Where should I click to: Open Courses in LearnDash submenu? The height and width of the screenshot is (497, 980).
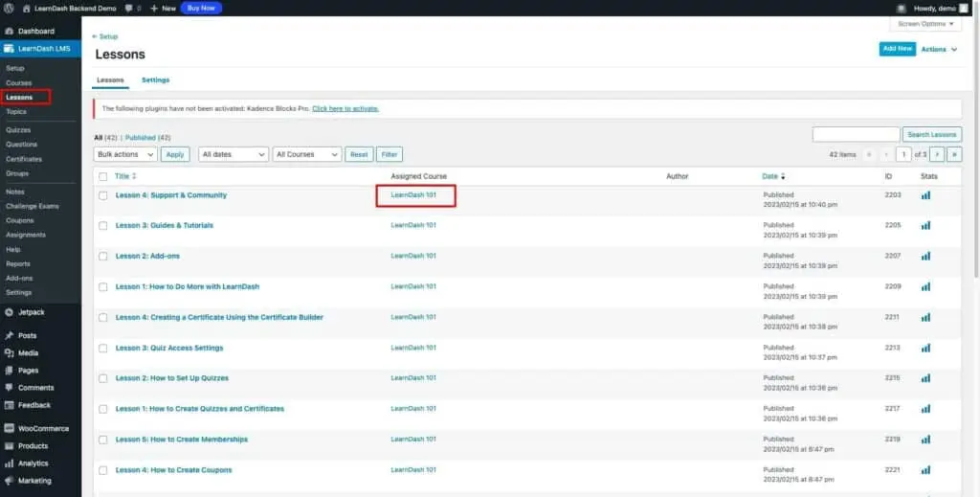click(19, 82)
